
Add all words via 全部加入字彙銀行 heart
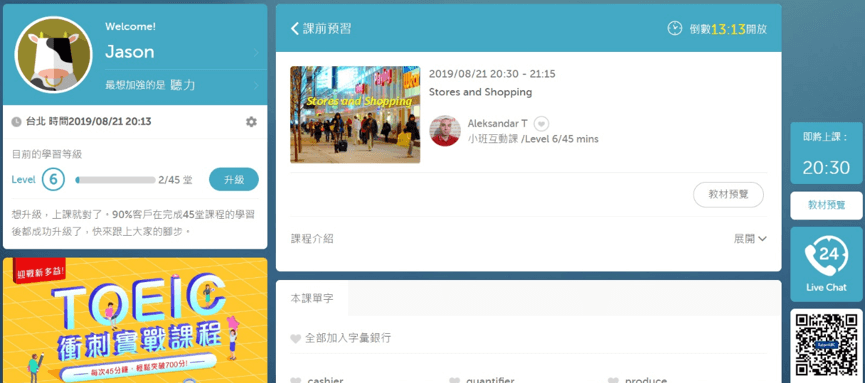[296, 338]
